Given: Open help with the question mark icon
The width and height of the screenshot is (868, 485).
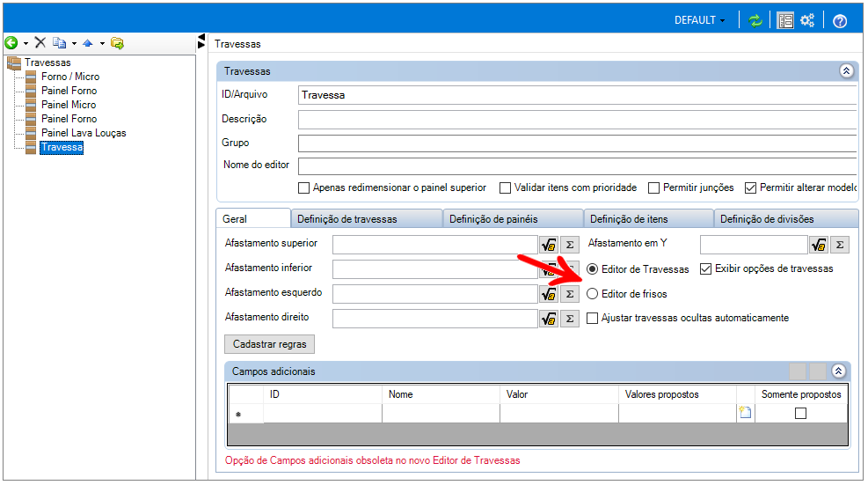Looking at the screenshot, I should click(839, 20).
